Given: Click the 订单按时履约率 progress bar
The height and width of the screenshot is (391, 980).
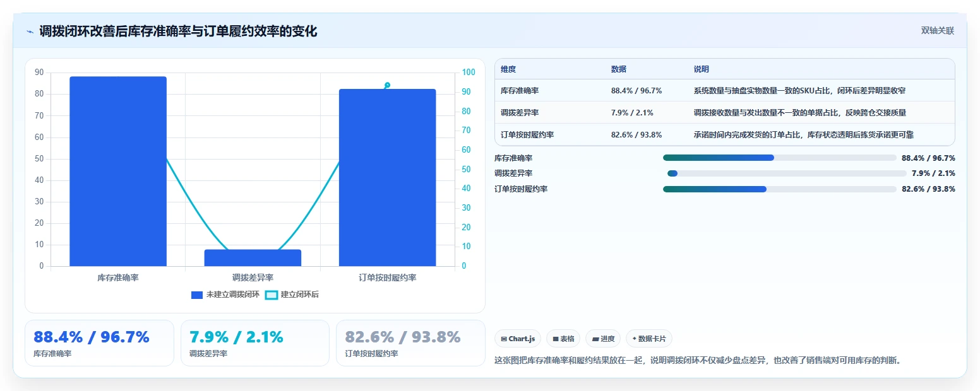Looking at the screenshot, I should (779, 189).
